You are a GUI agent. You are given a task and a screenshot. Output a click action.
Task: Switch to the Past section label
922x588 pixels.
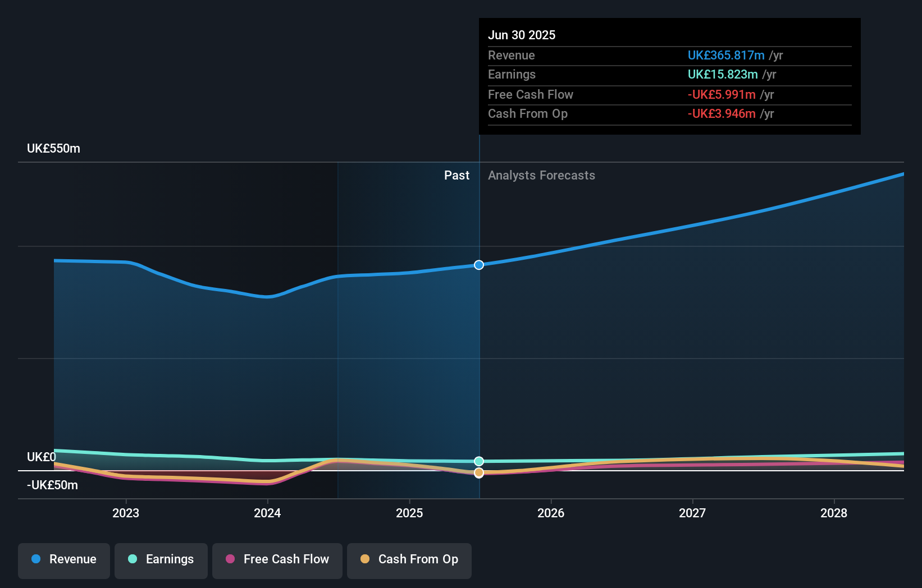pos(457,175)
